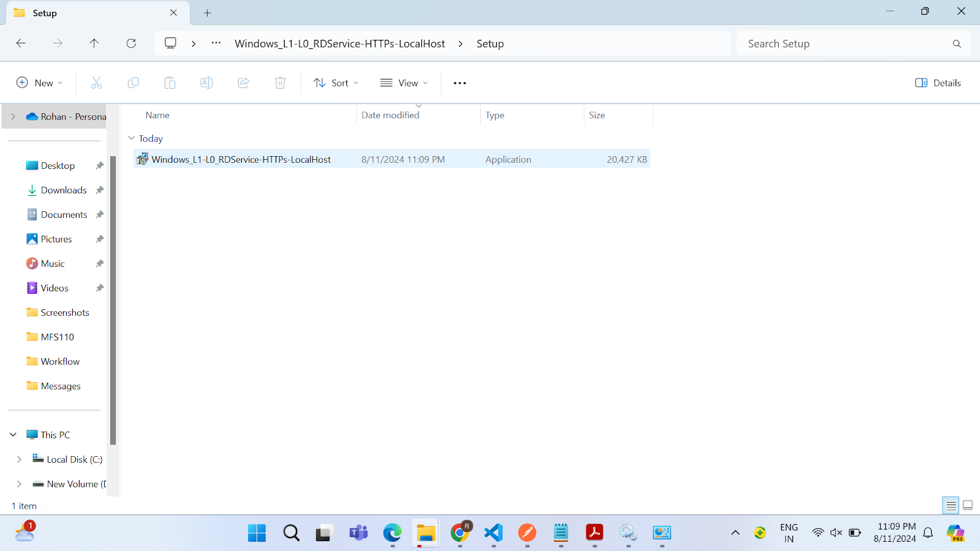This screenshot has width=980, height=551.
Task: Click the Share icon in toolbar
Action: tap(243, 83)
